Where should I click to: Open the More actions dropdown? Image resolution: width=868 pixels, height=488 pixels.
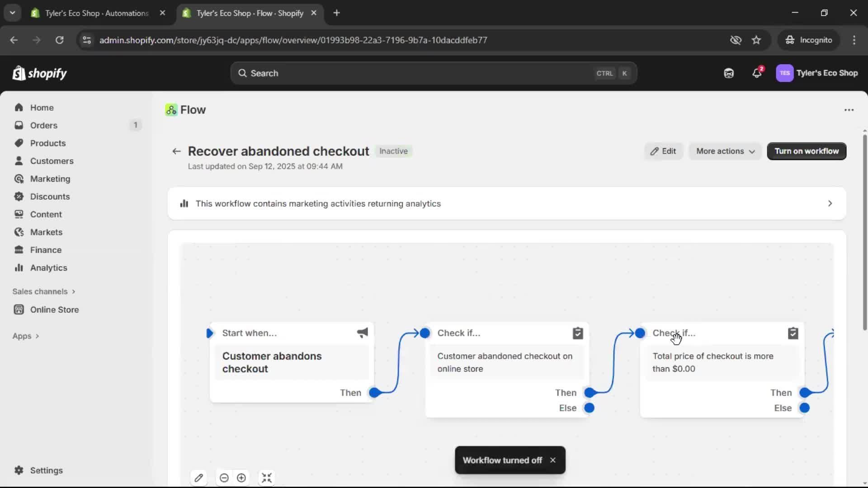click(725, 151)
